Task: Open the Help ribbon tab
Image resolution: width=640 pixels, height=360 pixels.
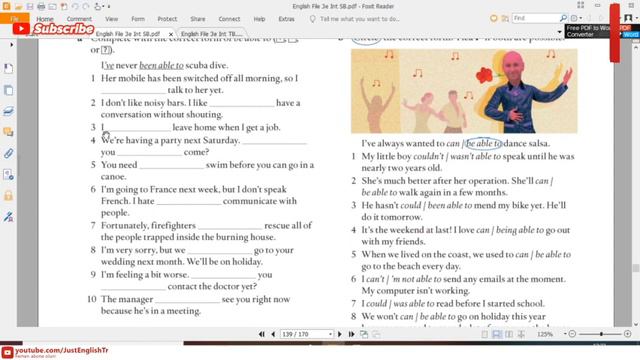Action: pos(259,19)
